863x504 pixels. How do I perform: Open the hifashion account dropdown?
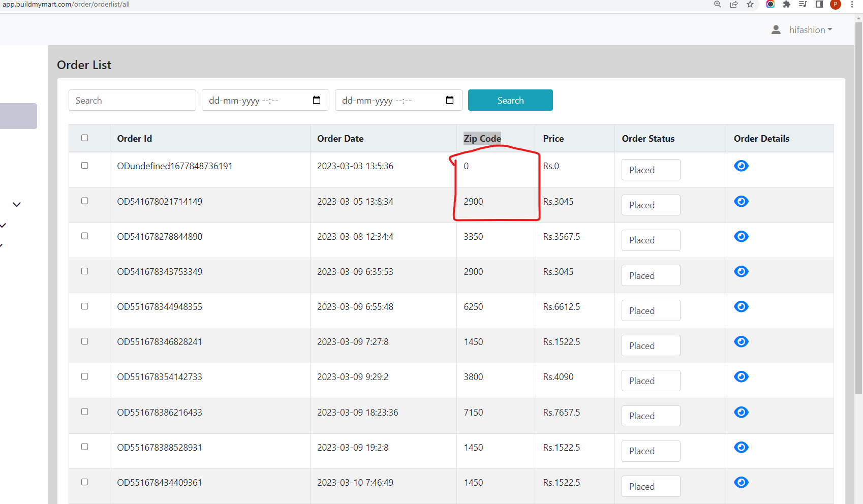point(811,30)
